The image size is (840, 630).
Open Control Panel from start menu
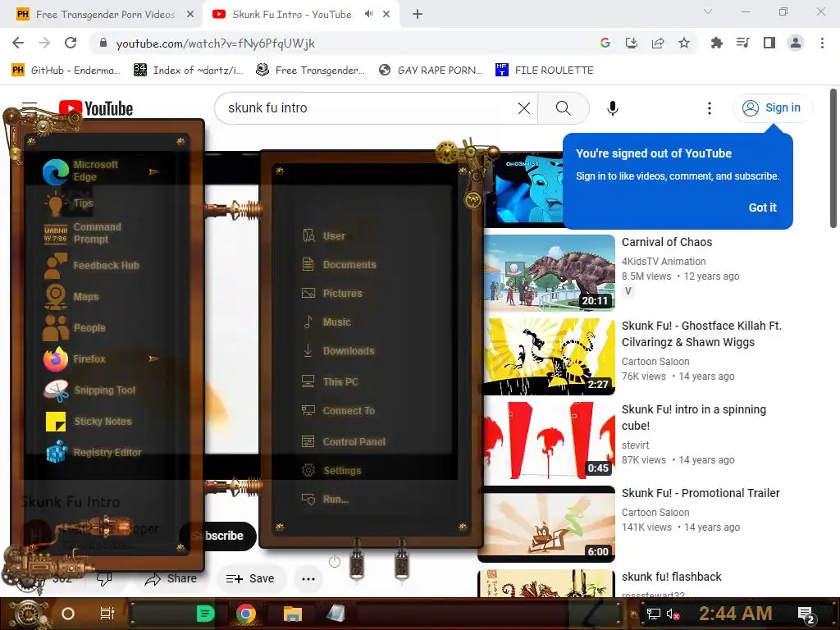[x=344, y=441]
